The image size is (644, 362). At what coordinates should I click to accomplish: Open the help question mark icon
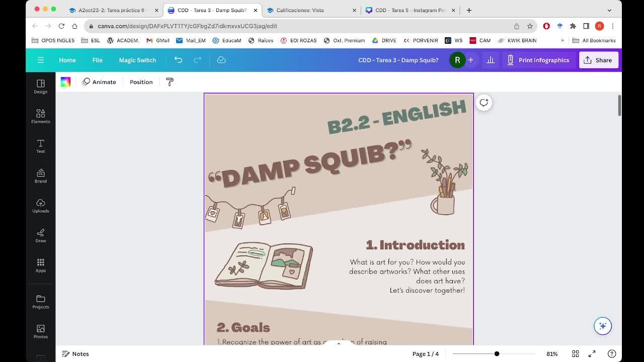[612, 354]
